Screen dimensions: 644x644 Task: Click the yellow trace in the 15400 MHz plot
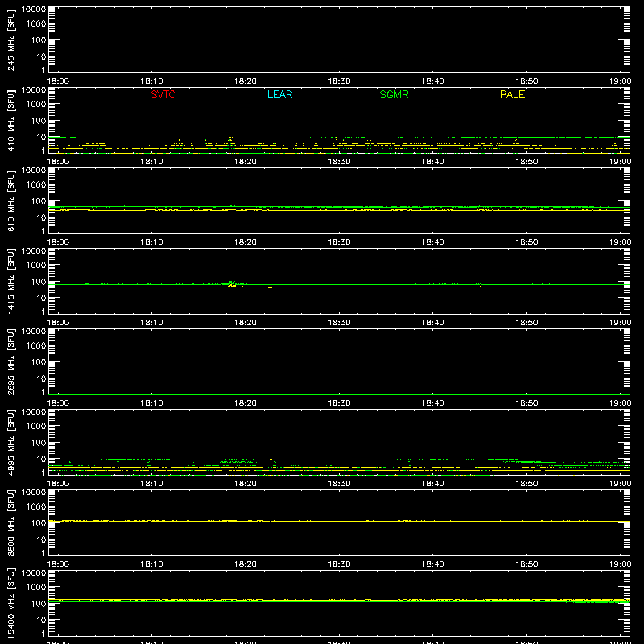tap(339, 600)
